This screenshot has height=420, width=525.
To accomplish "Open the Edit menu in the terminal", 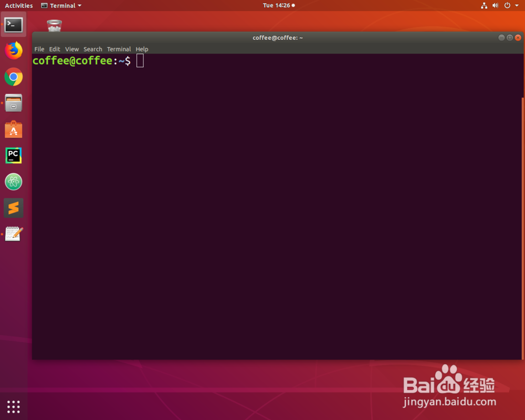I will point(55,49).
